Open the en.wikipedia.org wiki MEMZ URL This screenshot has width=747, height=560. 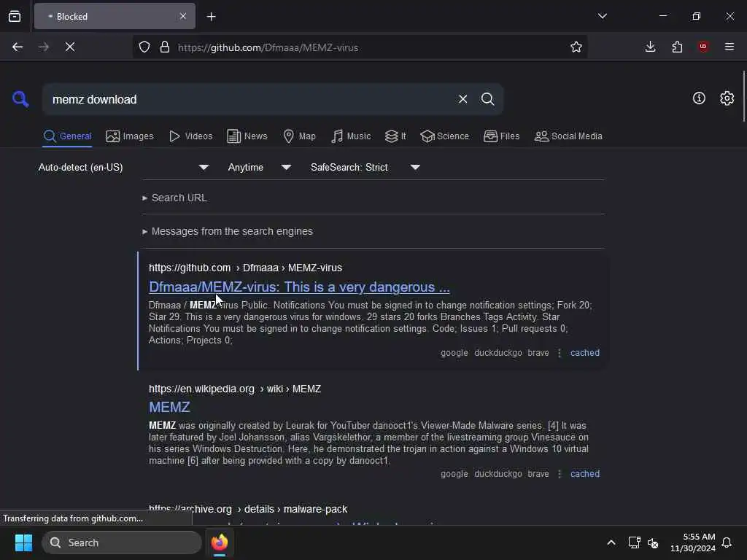235,389
